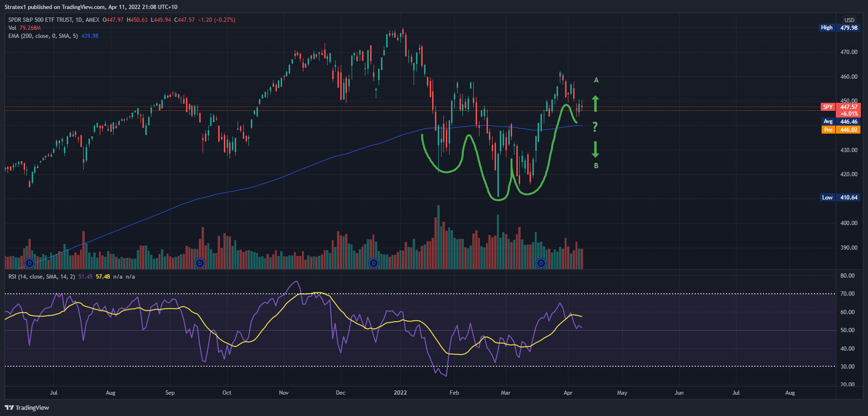Click the 50.00 RSI axis label
The image size is (868, 416).
[848, 330]
